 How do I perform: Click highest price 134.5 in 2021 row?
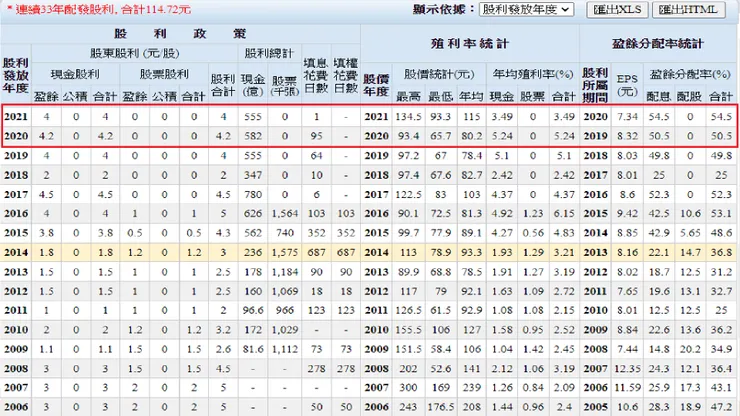coord(408,117)
